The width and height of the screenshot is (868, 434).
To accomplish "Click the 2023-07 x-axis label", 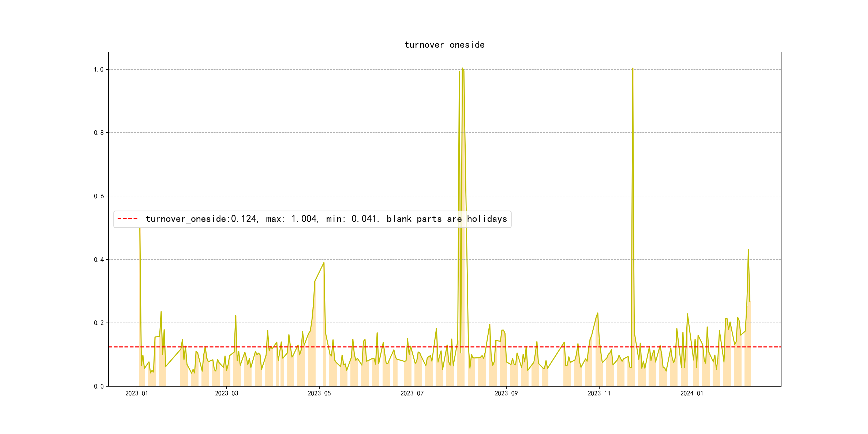I will [412, 393].
